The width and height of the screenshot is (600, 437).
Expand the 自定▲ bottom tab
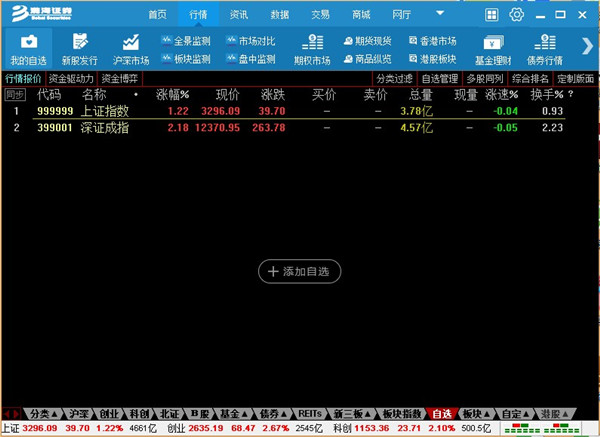pyautogui.click(x=515, y=414)
